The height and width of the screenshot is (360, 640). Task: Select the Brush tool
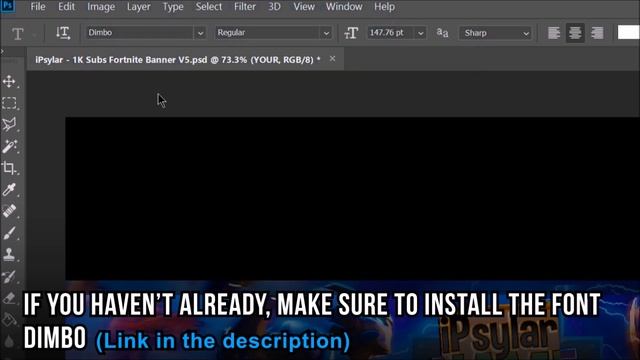(9, 233)
